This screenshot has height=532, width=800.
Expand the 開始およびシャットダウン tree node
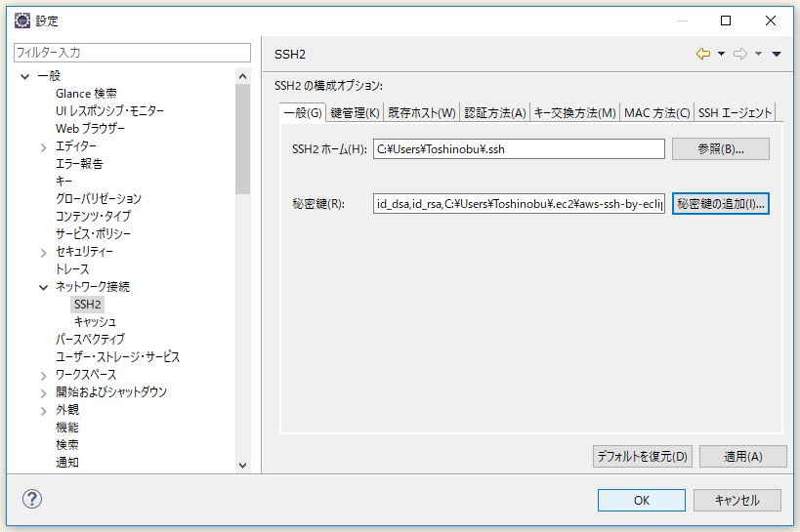[x=43, y=392]
